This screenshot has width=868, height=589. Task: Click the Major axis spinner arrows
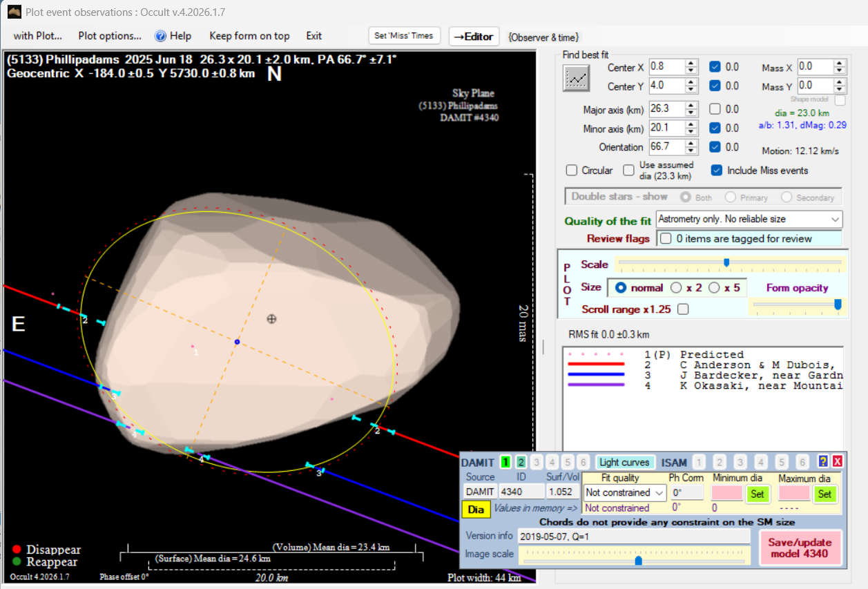point(691,109)
